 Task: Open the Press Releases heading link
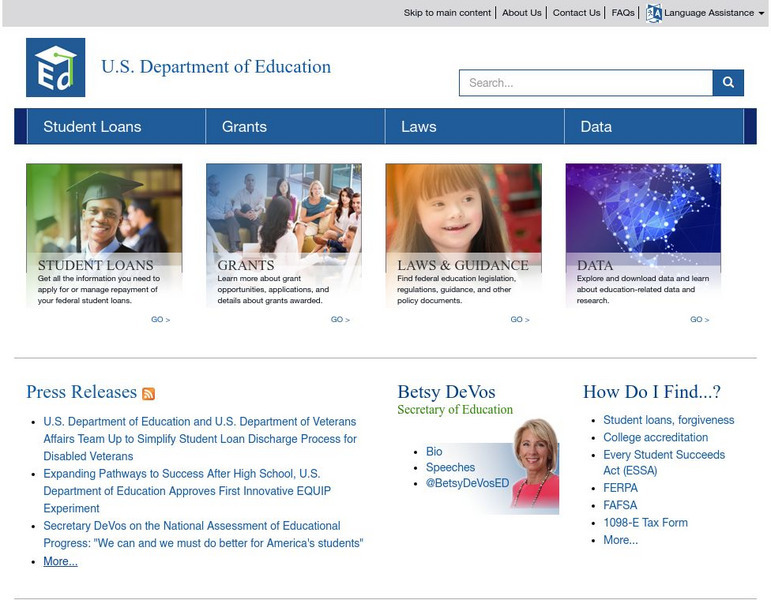coord(82,392)
